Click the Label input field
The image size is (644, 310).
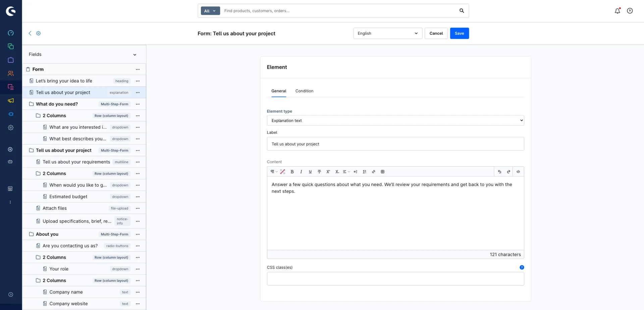click(395, 144)
